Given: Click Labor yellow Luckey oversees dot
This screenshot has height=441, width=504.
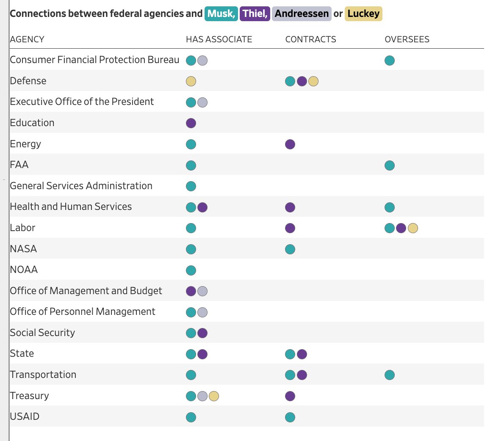Looking at the screenshot, I should [413, 228].
